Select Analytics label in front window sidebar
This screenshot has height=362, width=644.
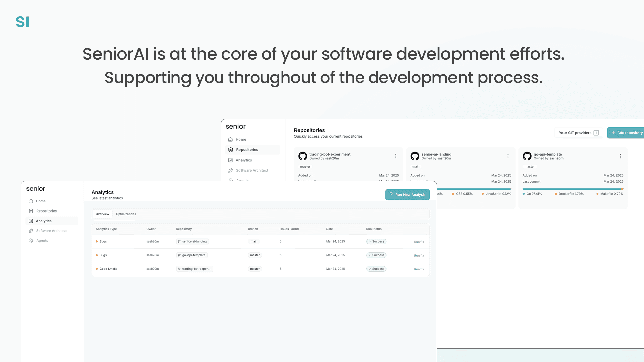(44, 221)
